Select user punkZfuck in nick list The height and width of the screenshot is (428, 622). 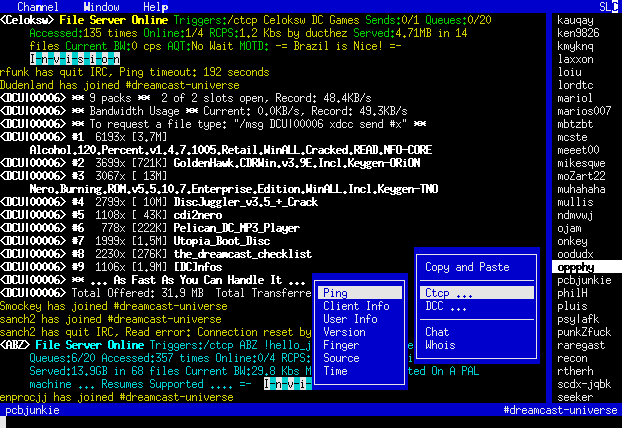coord(584,332)
